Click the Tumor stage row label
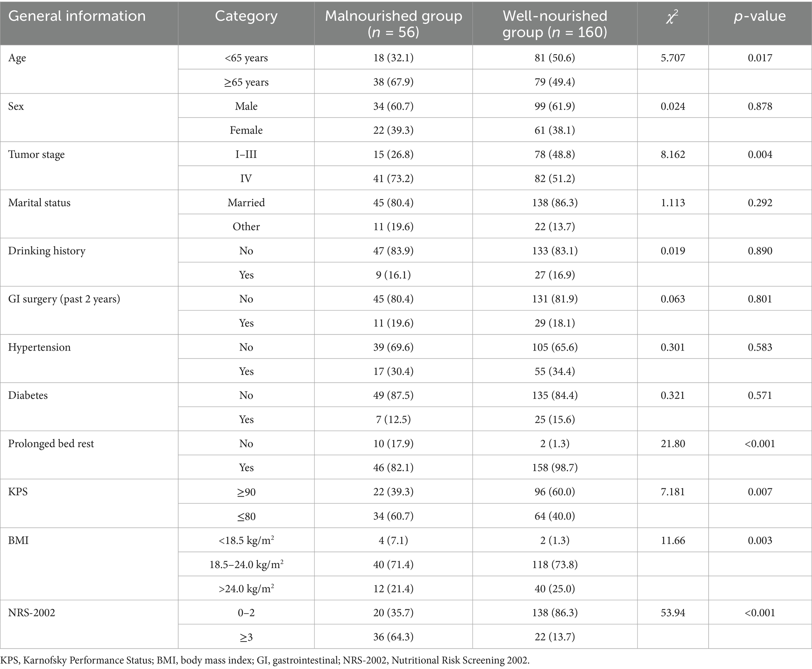Image resolution: width=812 pixels, height=669 pixels. tap(36, 155)
